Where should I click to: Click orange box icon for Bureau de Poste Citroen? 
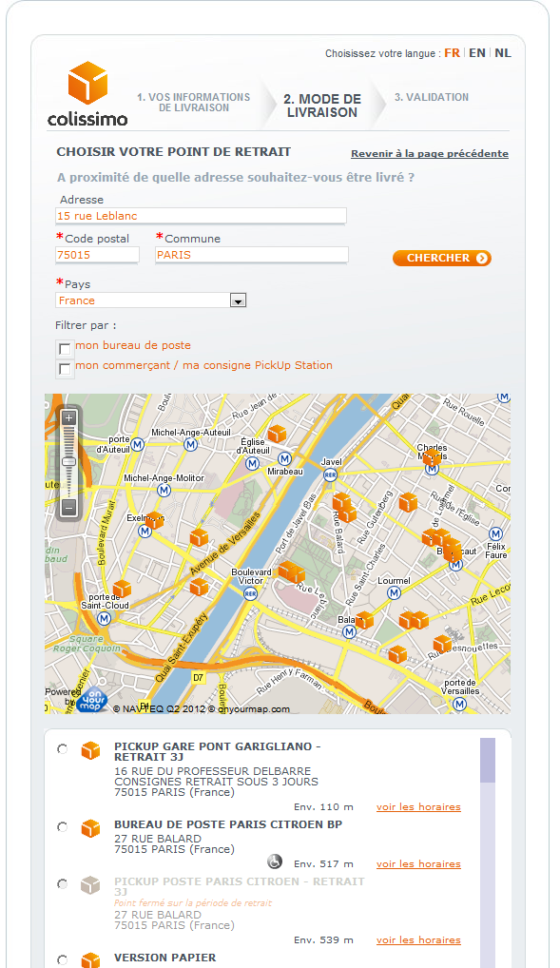90,828
